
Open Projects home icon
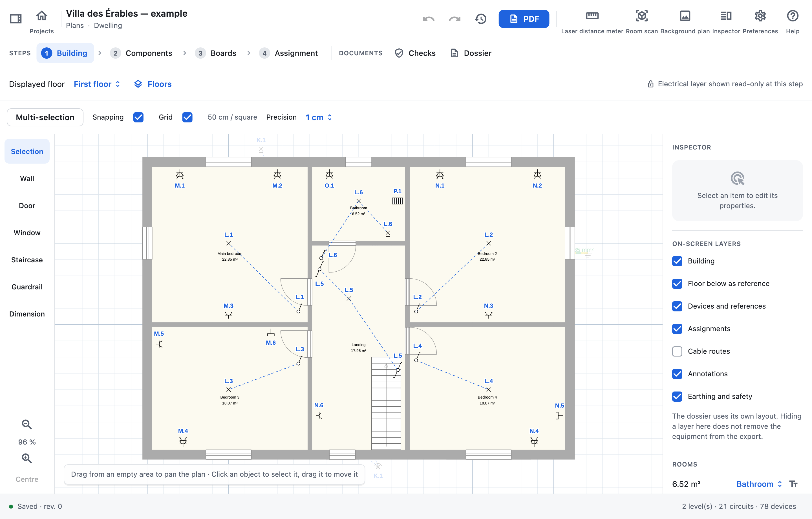point(41,16)
